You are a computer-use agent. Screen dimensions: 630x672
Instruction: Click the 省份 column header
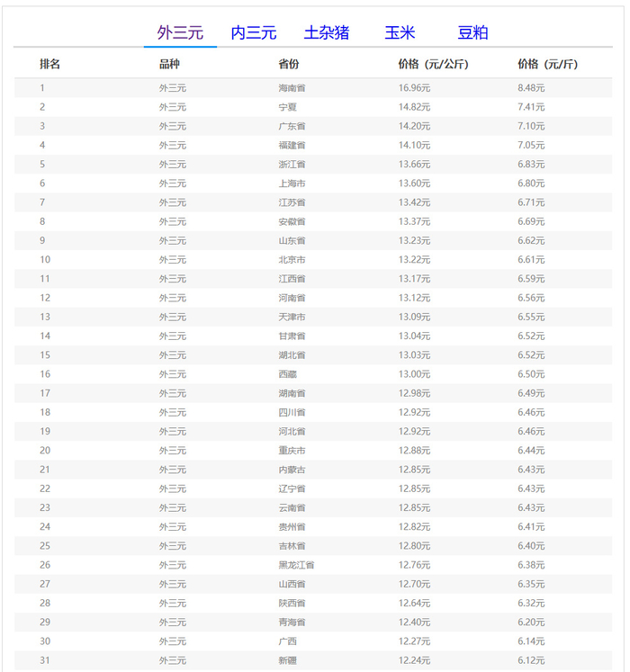point(289,64)
